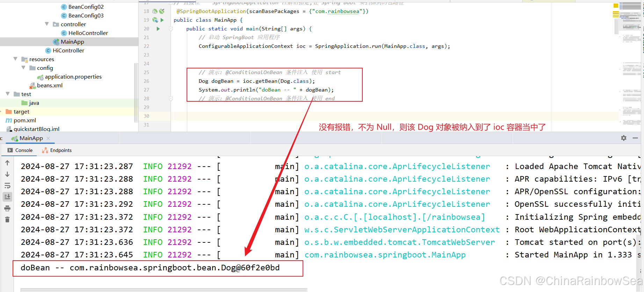Switch to the Endpoints tab
This screenshot has height=292, width=644.
tap(57, 150)
